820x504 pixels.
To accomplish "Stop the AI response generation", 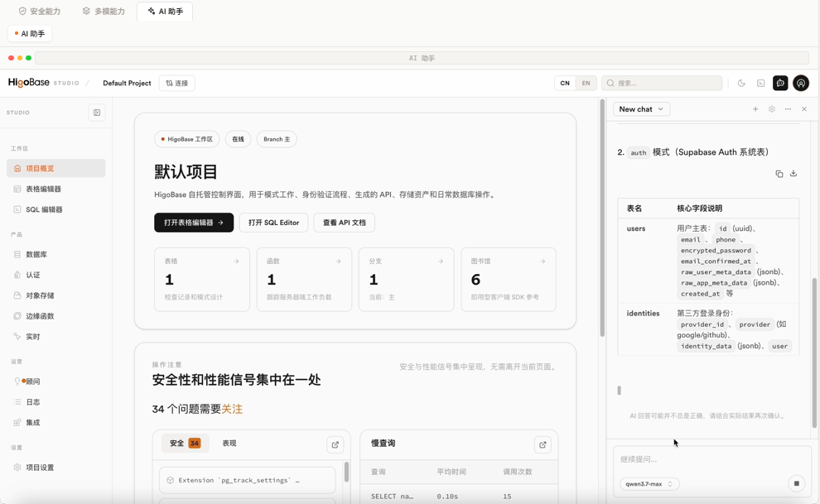I will coord(796,483).
